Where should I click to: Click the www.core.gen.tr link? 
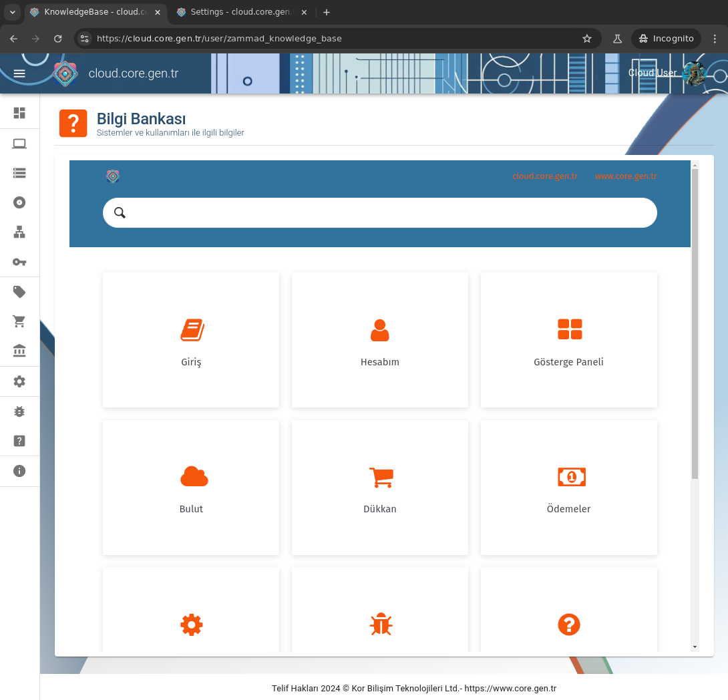pyautogui.click(x=626, y=176)
